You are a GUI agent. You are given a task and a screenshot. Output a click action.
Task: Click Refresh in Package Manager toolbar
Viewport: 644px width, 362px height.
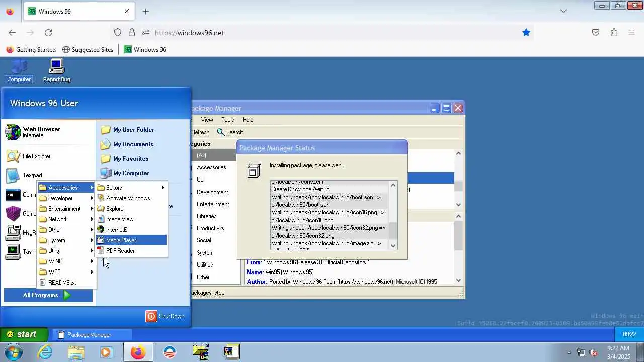200,132
